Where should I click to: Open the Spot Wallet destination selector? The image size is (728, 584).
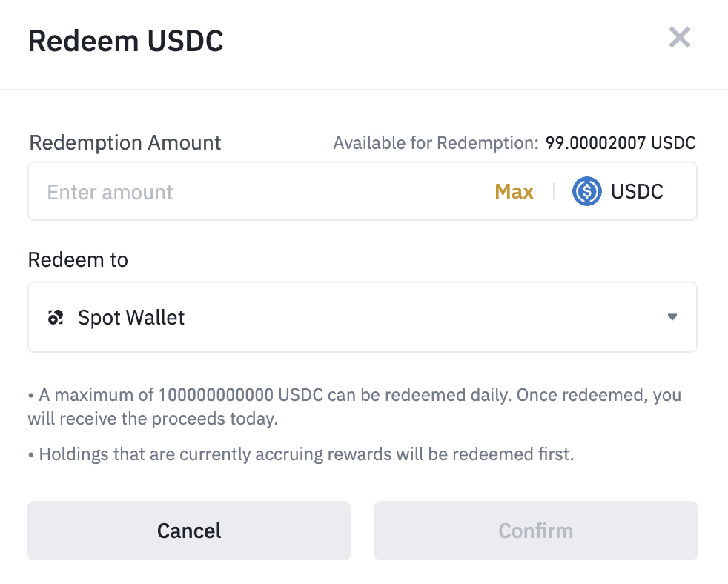pos(362,317)
